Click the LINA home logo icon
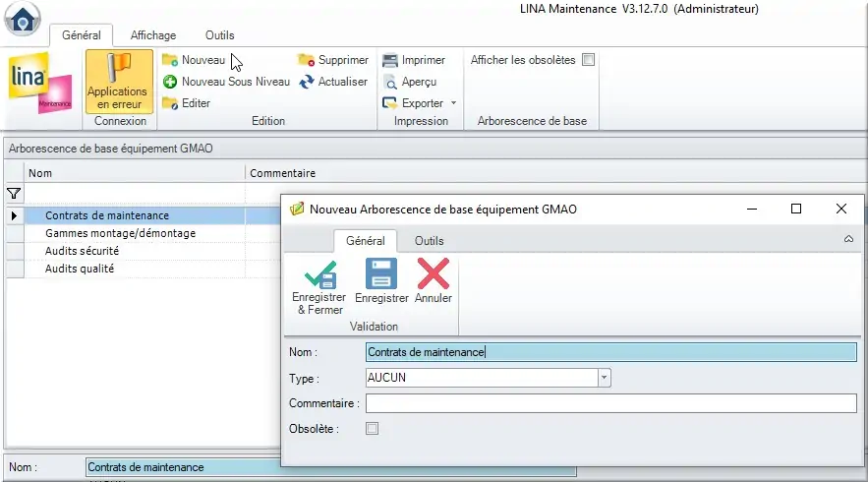Image resolution: width=868 pixels, height=482 pixels. pyautogui.click(x=23, y=19)
